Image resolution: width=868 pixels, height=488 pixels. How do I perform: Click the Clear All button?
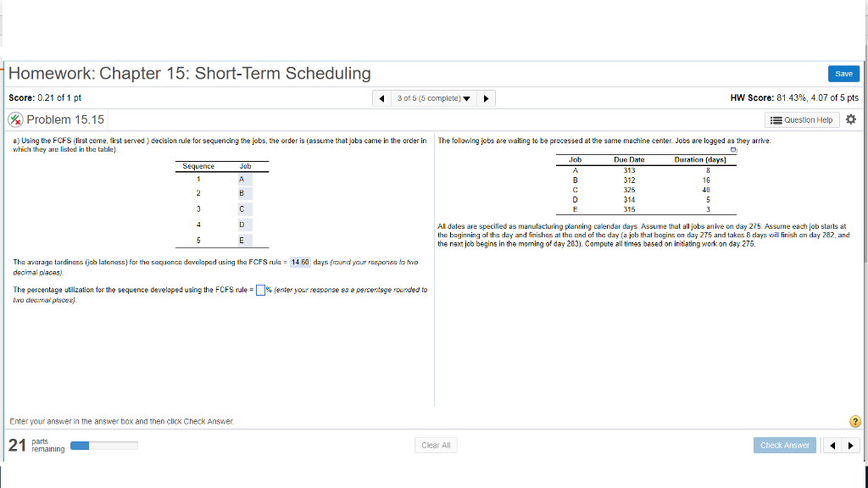[x=436, y=444]
